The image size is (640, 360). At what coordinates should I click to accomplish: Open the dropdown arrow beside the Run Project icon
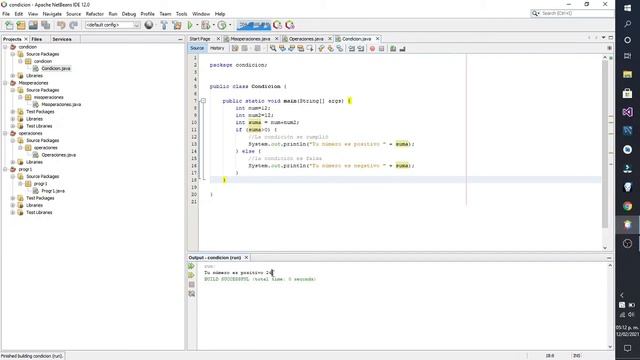pyautogui.click(x=197, y=25)
